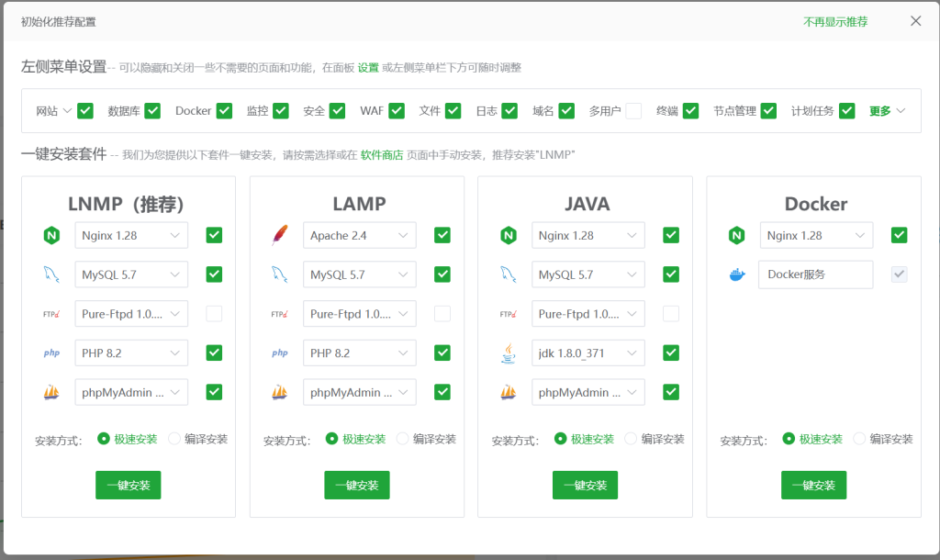Click the phpMyAdmin sailboat icon in JAVA panel

click(x=508, y=392)
